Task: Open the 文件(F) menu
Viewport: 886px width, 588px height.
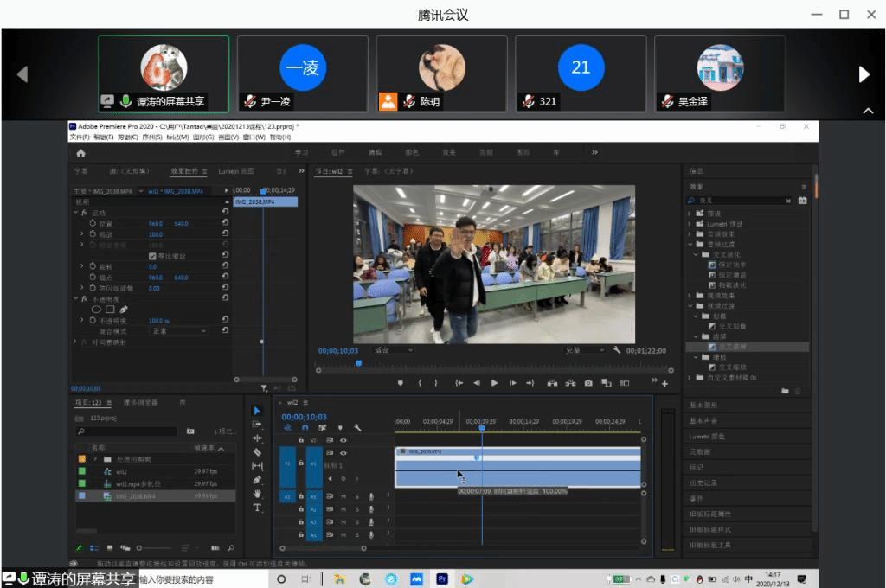Action: pos(80,137)
